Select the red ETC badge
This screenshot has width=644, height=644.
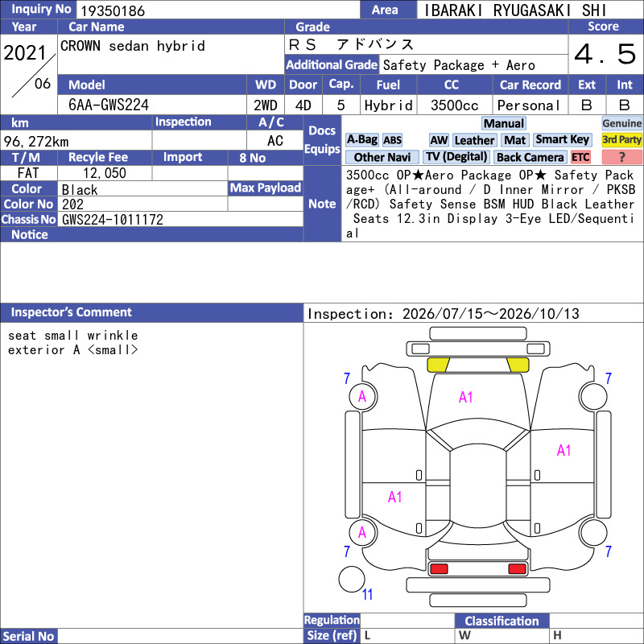580,157
